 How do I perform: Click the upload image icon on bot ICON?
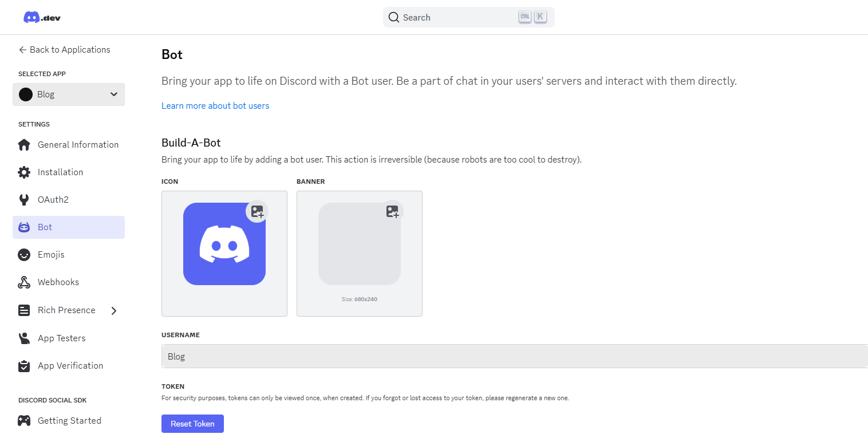coord(257,212)
